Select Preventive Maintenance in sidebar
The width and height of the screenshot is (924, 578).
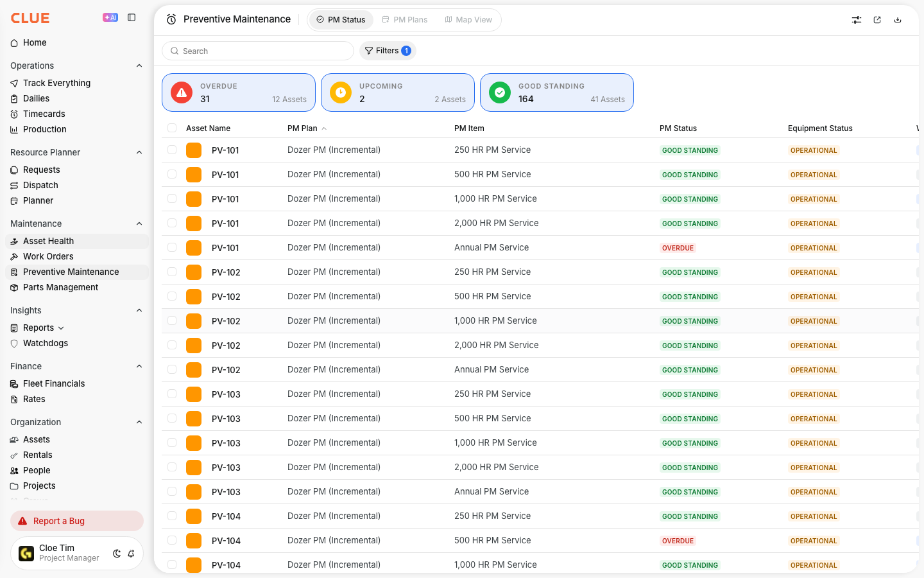(77, 272)
